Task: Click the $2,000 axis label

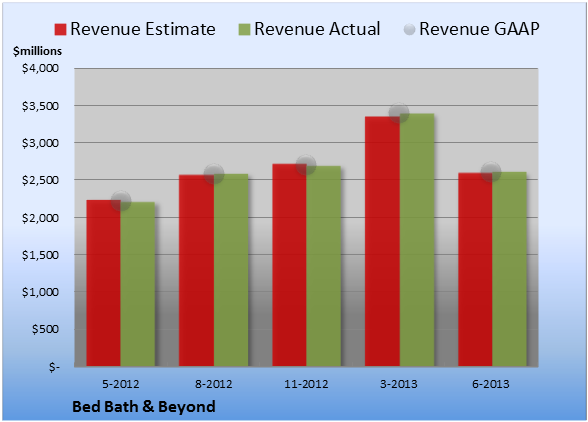Action: tap(40, 218)
